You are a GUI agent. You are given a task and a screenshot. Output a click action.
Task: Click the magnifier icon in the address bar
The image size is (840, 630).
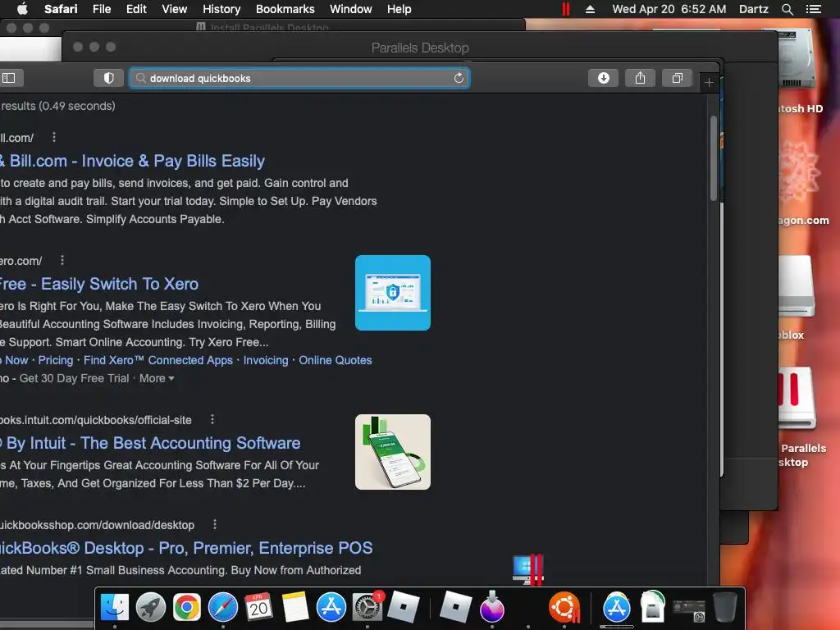point(141,78)
